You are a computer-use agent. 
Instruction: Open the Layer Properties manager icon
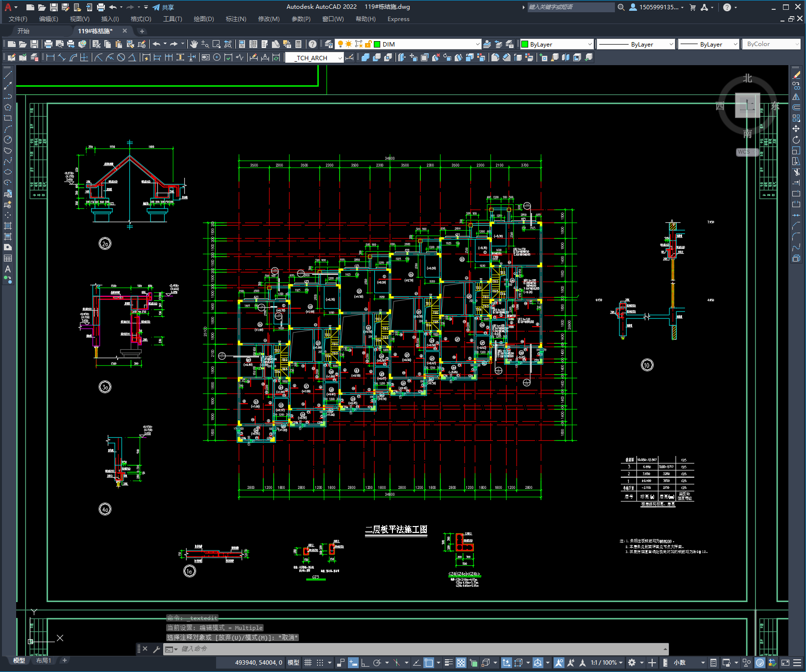pos(329,44)
